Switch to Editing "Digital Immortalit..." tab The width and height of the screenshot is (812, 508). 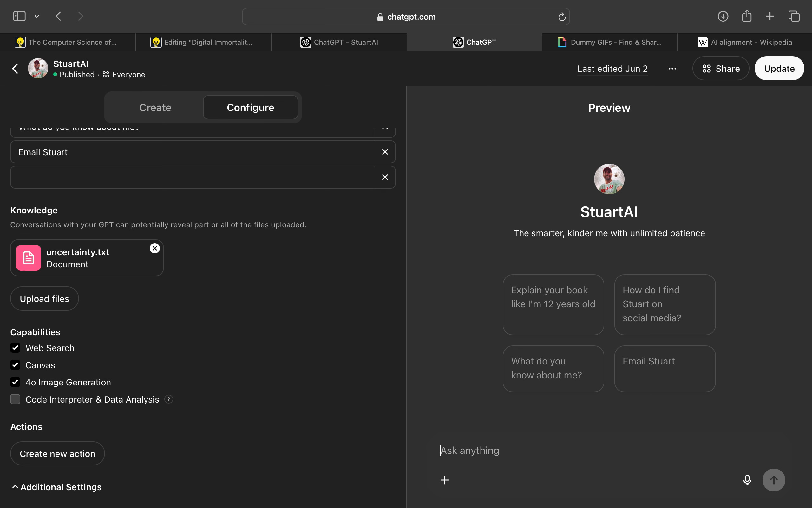pos(203,42)
